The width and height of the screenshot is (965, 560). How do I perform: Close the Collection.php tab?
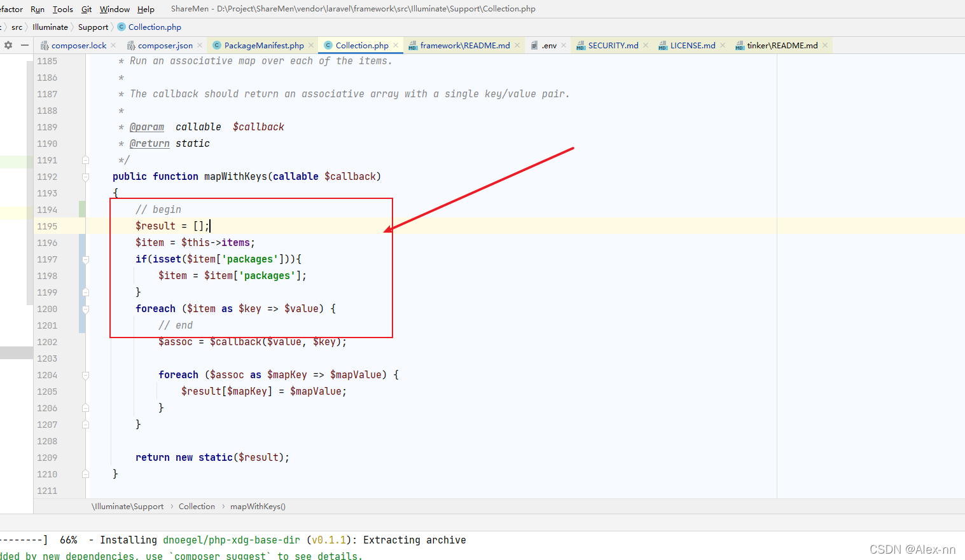click(x=396, y=45)
